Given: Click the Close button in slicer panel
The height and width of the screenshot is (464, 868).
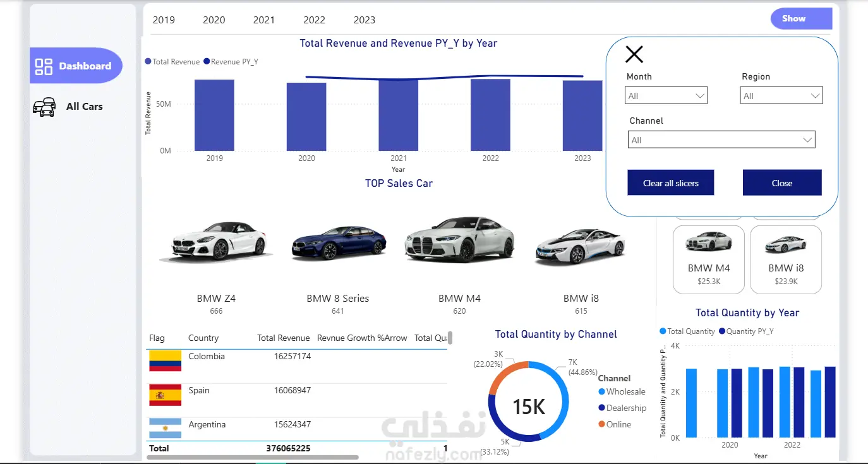Looking at the screenshot, I should click(x=782, y=182).
